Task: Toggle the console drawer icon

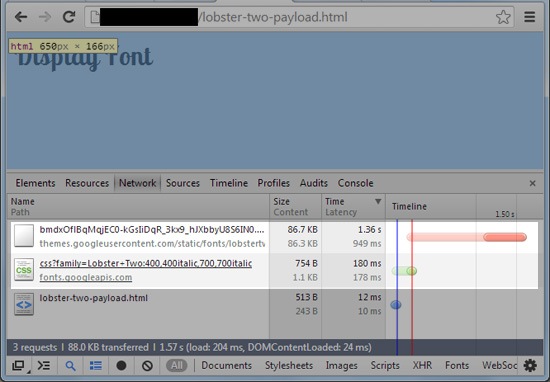Action: [44, 366]
